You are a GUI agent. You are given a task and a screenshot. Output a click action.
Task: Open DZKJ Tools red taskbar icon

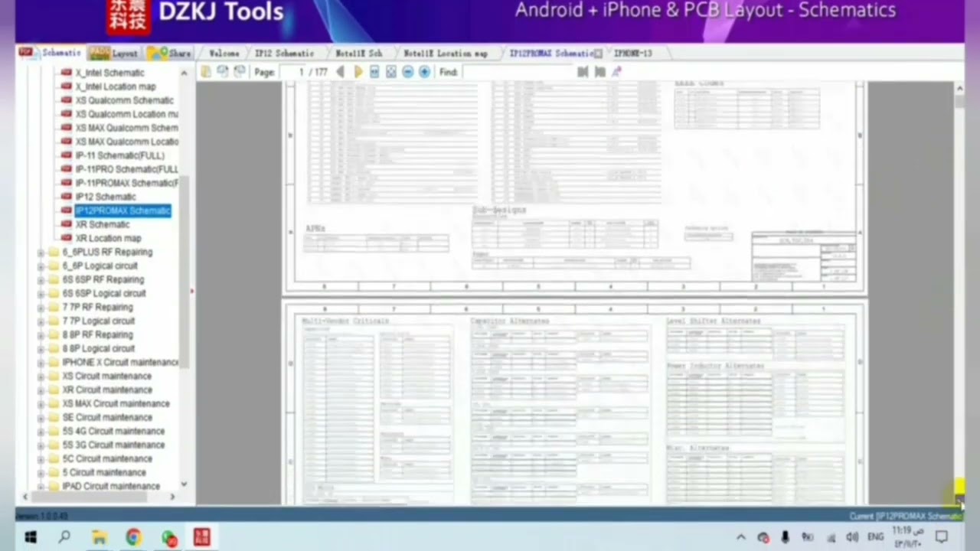pyautogui.click(x=201, y=537)
